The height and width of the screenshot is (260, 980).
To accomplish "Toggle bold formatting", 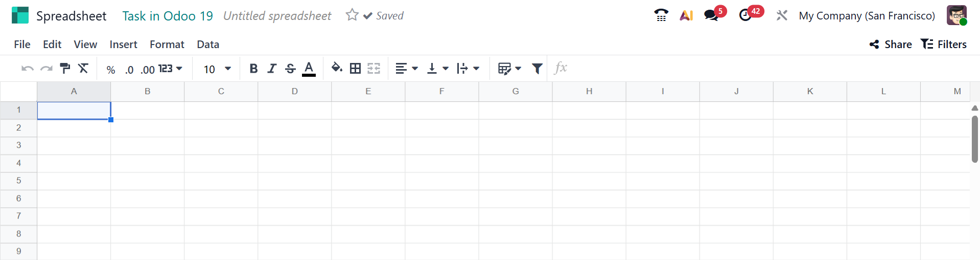I will 253,69.
